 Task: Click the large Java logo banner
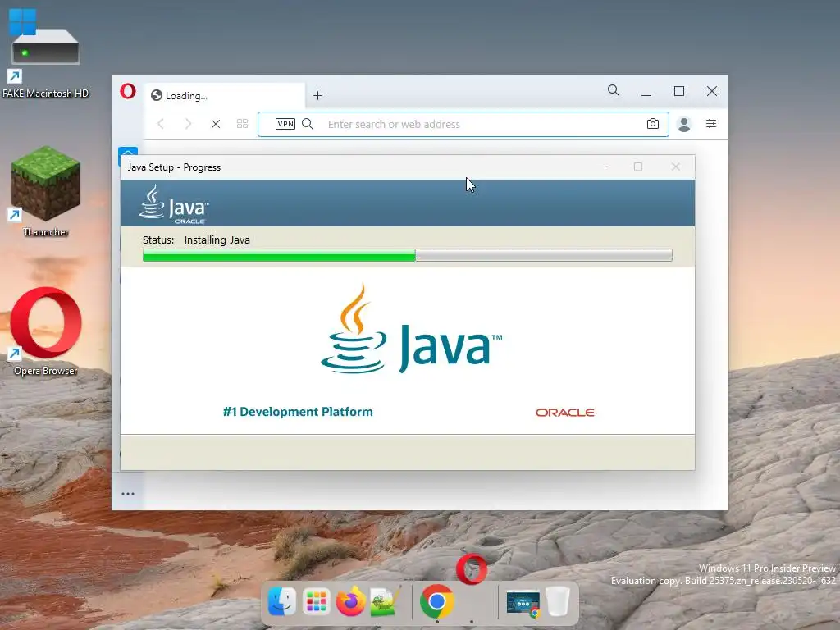(x=412, y=329)
